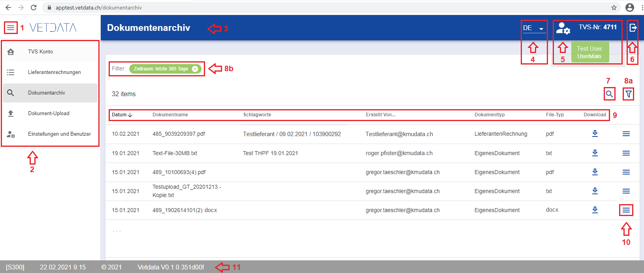Open search with the magnifier icon
Image resolution: width=644 pixels, height=273 pixels.
(x=609, y=94)
